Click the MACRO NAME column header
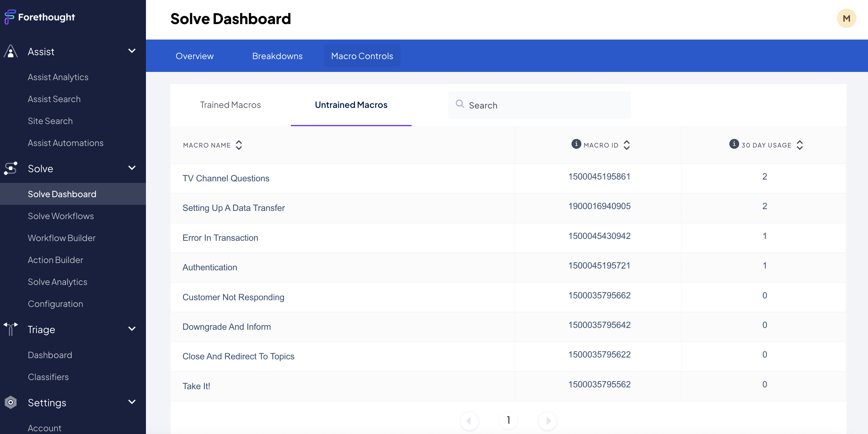Screen dimensions: 868x434 pyautogui.click(x=207, y=145)
